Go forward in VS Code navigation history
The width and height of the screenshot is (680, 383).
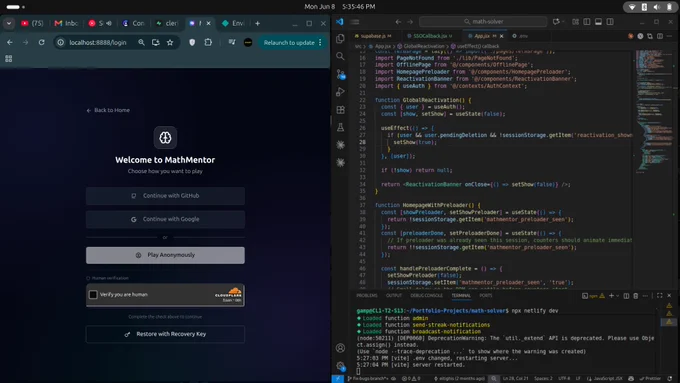coord(410,22)
